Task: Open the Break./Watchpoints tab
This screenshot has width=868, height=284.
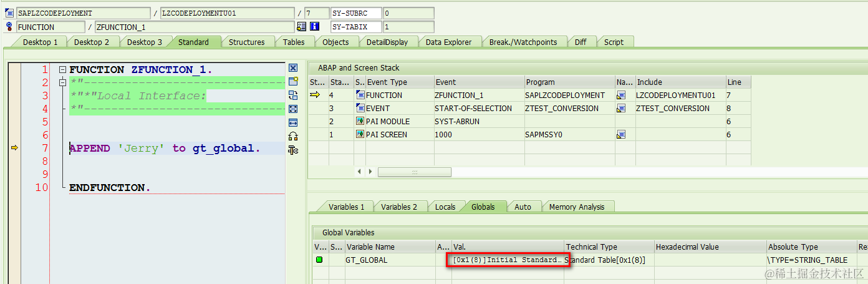Action: coord(523,42)
